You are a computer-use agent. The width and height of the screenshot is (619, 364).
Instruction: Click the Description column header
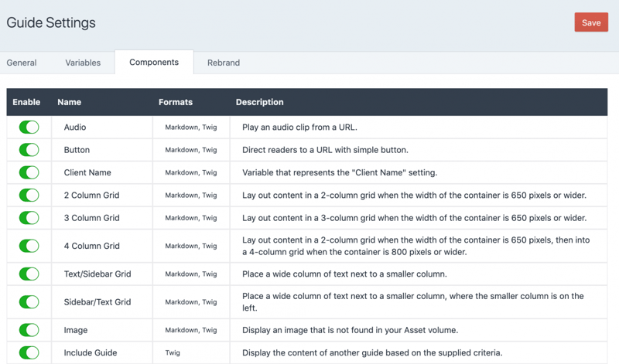259,102
